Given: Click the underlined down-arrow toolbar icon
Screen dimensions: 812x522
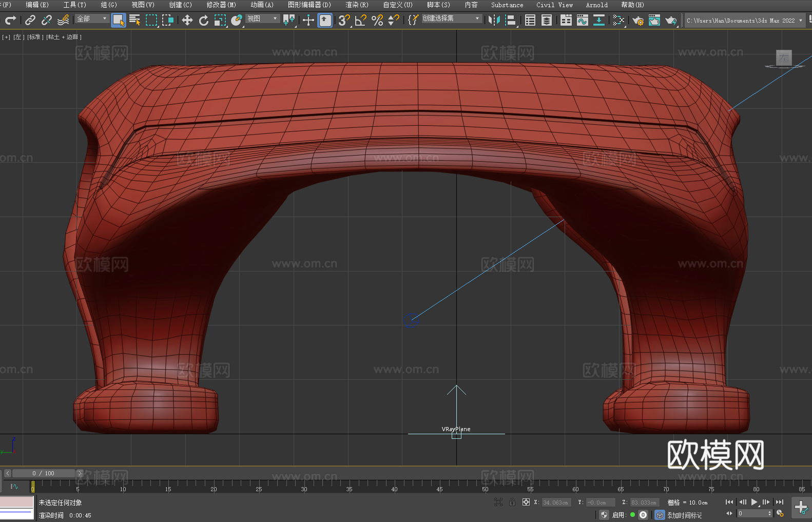Looking at the screenshot, I should [x=599, y=20].
